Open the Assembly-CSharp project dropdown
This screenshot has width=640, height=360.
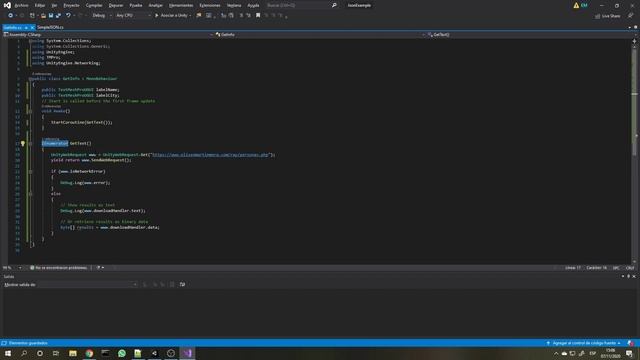coord(108,35)
